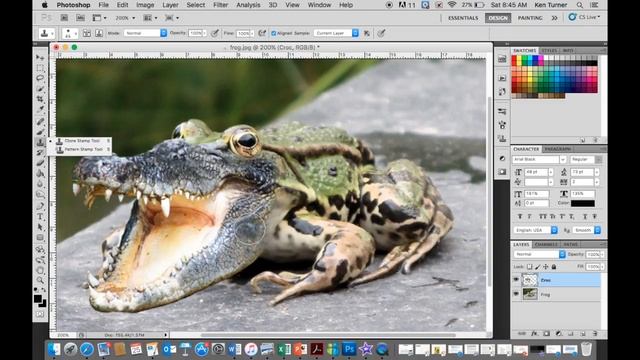Create new adjustment layer icon
This screenshot has width=640, height=360.
point(558,333)
